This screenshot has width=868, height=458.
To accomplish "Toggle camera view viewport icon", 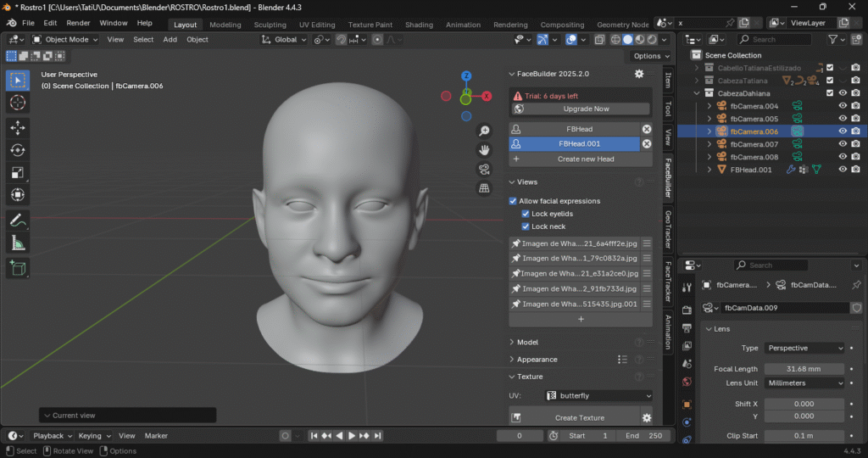I will click(x=484, y=168).
